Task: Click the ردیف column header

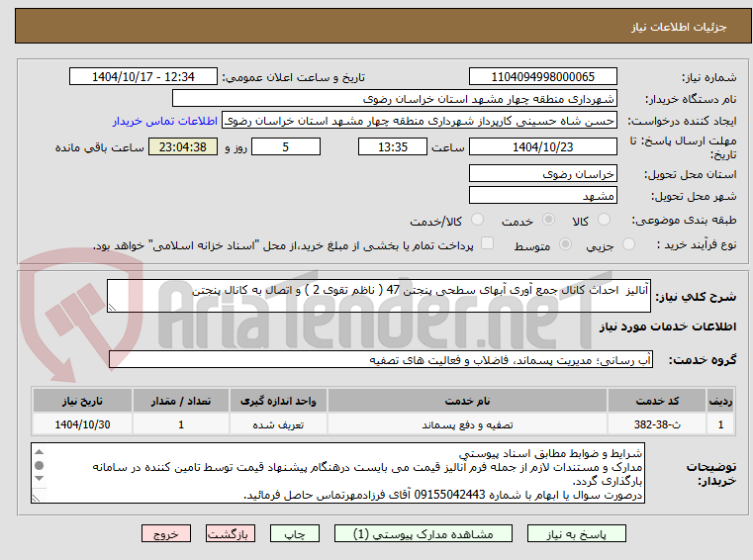Action: coord(720,401)
